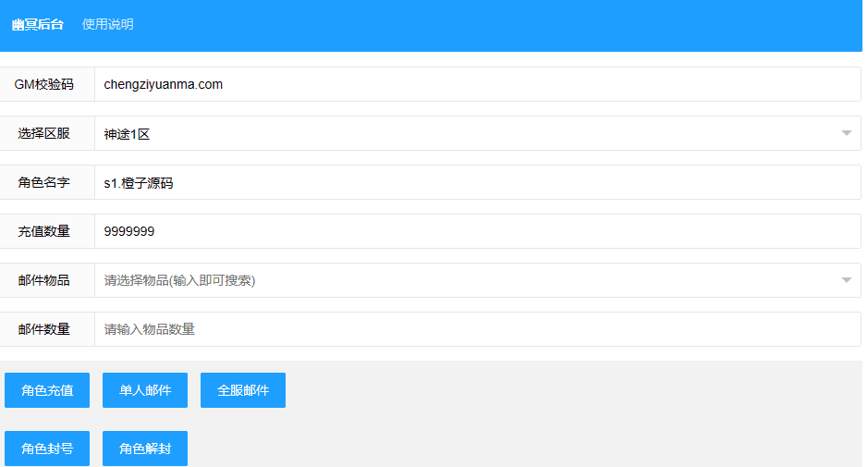868x467 pixels.
Task: Ban character using 角色封号 button
Action: pos(47,449)
